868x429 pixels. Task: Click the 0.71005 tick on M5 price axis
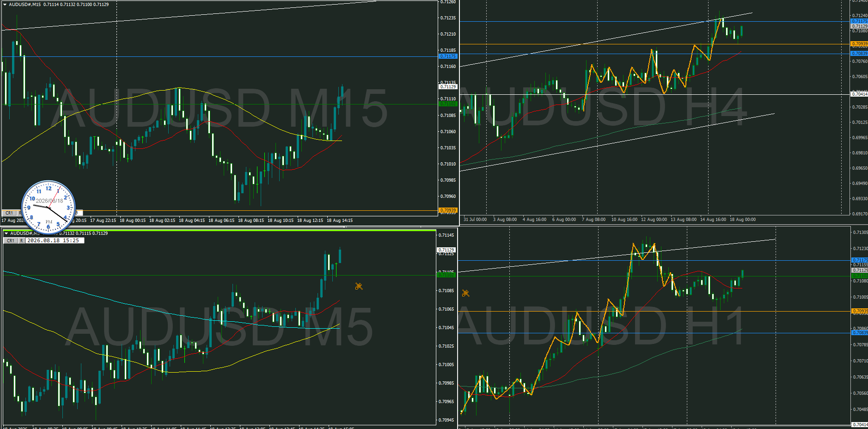click(446, 365)
